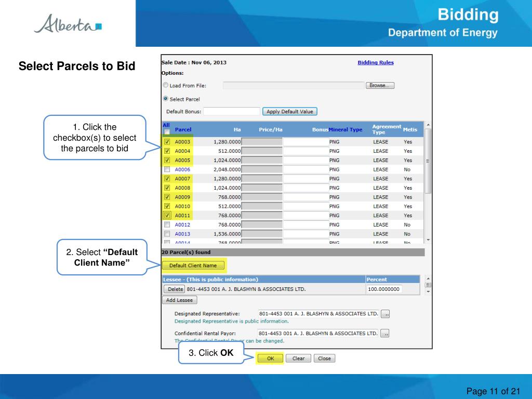The image size is (532, 399).
Task: Delete the A. J. Blashyn lessee row
Action: click(175, 289)
